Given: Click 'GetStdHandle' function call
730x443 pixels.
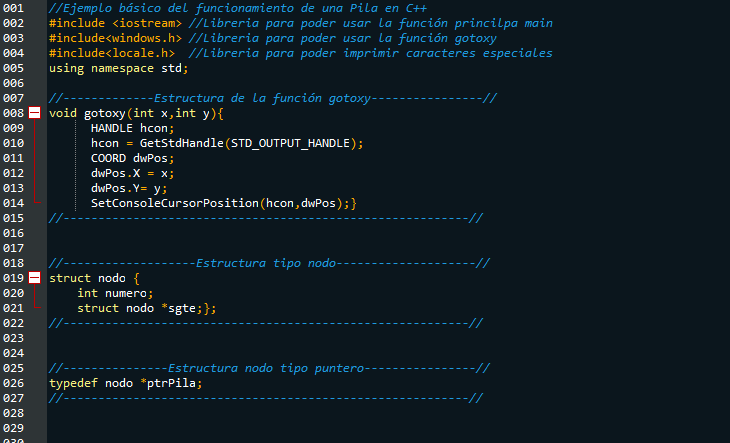Looking at the screenshot, I should click(182, 143).
